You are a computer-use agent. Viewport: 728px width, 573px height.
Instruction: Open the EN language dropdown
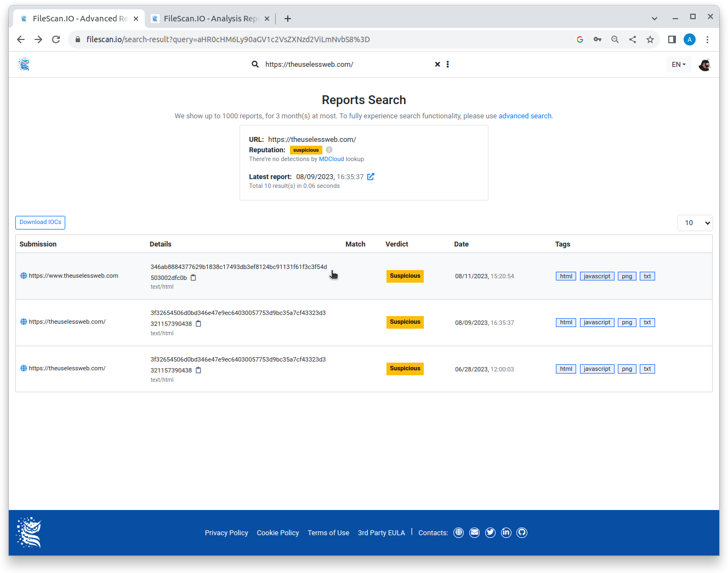[679, 65]
